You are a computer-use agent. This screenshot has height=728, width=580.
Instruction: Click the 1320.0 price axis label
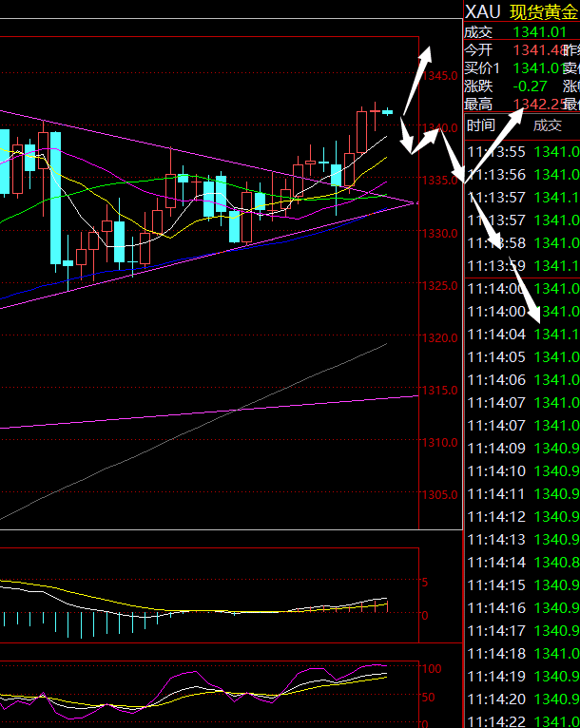(441, 337)
